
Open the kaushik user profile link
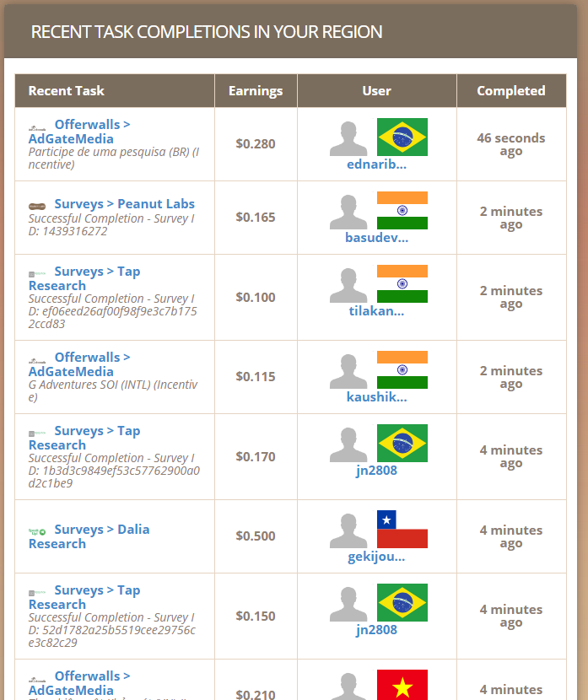click(376, 396)
